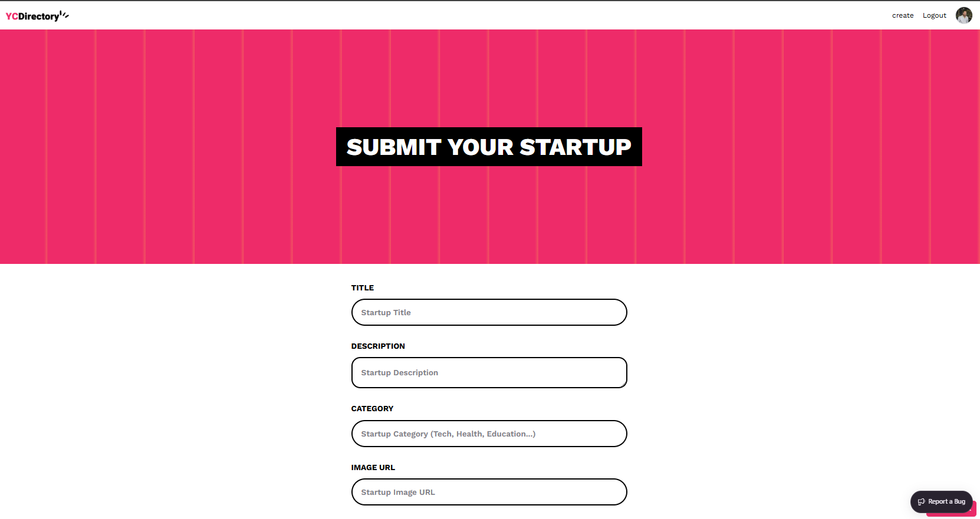Click into the Startup Description textarea
The height and width of the screenshot is (519, 980).
pyautogui.click(x=489, y=372)
